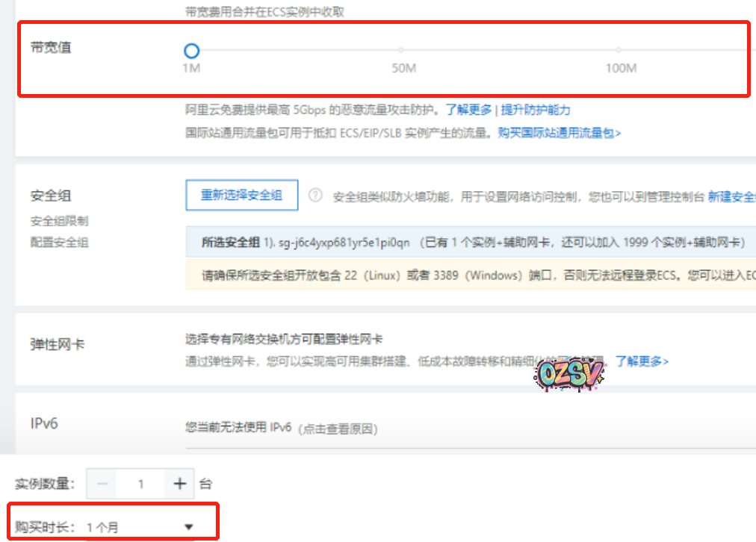Click the bandwidth slider handle at 1M
The height and width of the screenshot is (542, 756).
[191, 51]
